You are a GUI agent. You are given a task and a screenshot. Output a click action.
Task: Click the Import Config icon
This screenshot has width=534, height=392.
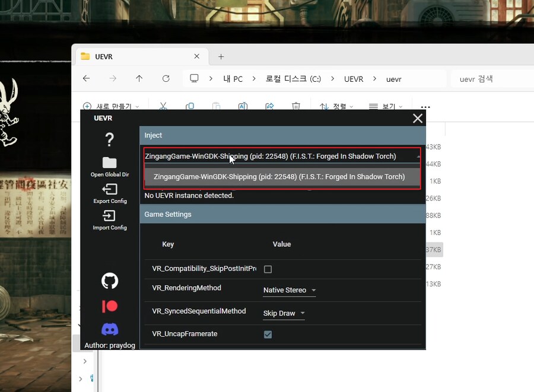click(109, 216)
